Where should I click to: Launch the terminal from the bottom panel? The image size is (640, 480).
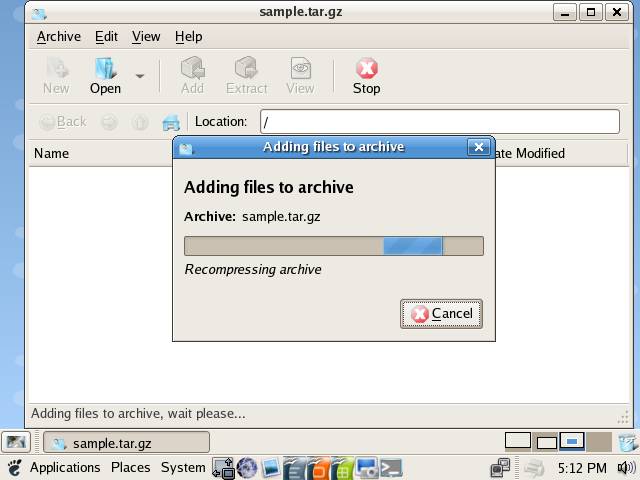click(x=391, y=467)
